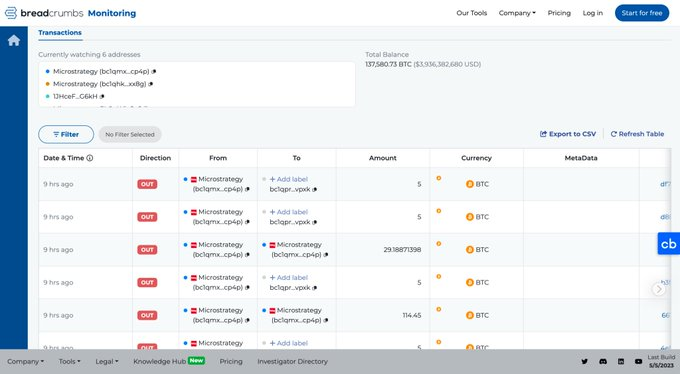Open the Twitter icon in the footer
Viewport: 680px width, 374px height.
(x=585, y=361)
